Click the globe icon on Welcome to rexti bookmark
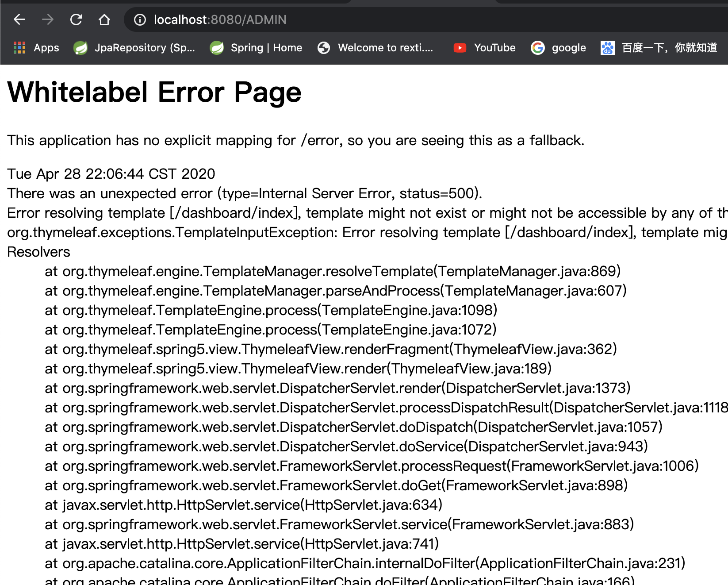Screen dimensions: 728x585 coord(323,48)
